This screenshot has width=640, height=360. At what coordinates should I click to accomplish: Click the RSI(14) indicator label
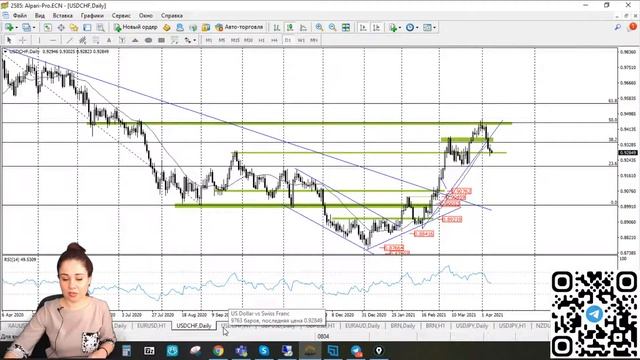[20, 260]
